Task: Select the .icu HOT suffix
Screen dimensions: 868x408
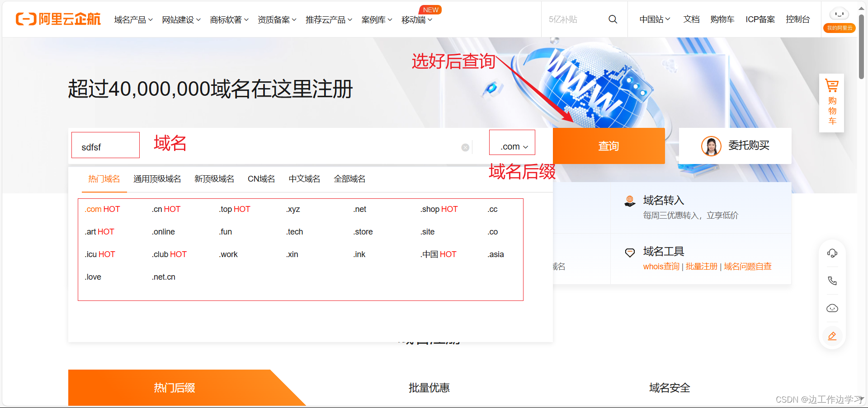Action: click(x=100, y=254)
